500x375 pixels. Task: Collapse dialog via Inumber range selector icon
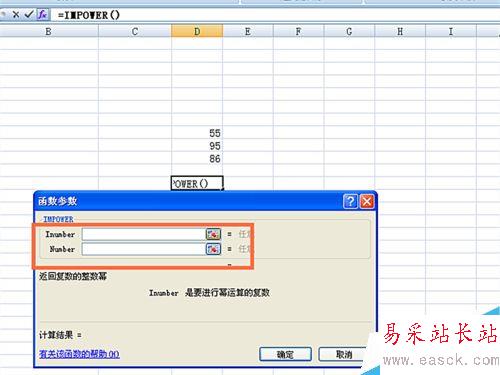(x=213, y=234)
